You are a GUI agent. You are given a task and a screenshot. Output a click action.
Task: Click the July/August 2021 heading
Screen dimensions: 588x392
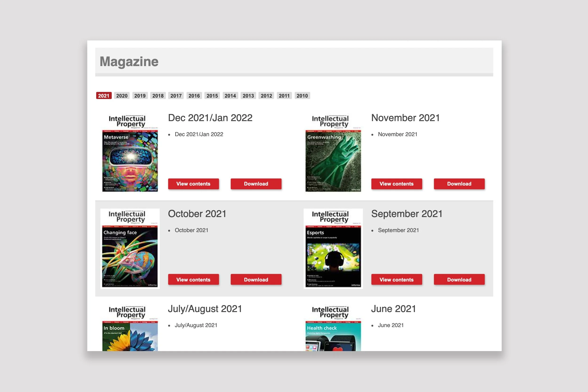(x=205, y=309)
